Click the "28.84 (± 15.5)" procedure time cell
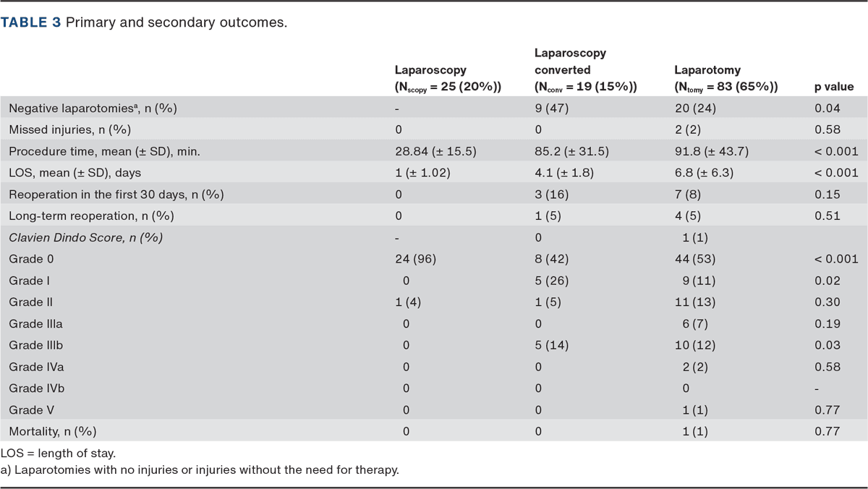 click(x=435, y=151)
